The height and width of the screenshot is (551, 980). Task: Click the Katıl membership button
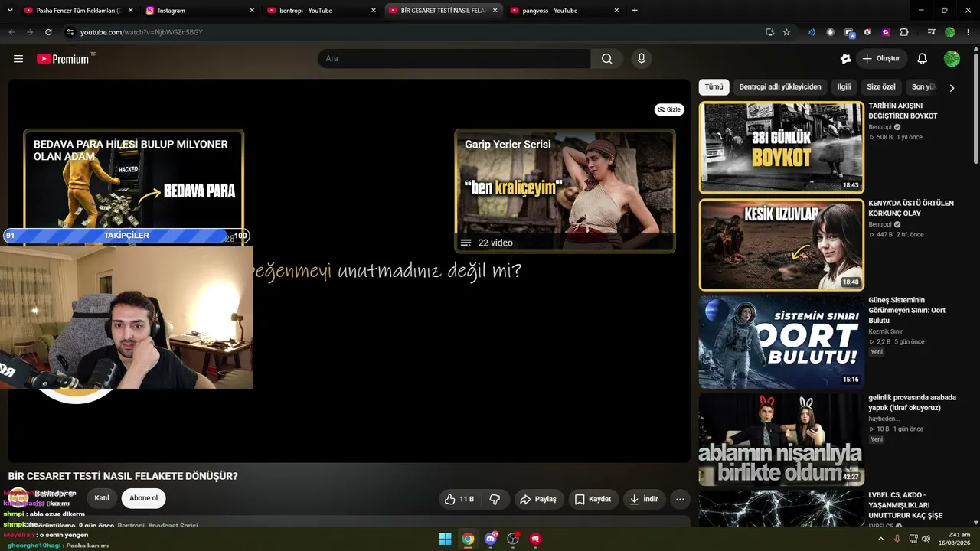102,498
